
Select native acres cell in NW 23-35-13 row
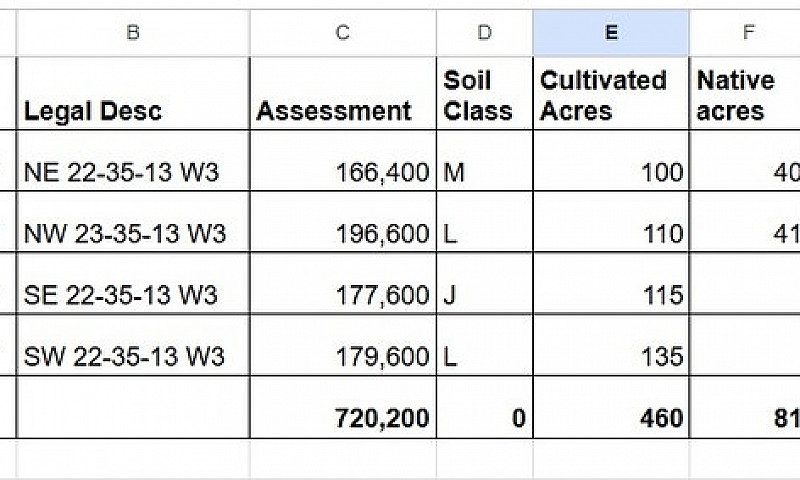(x=745, y=222)
